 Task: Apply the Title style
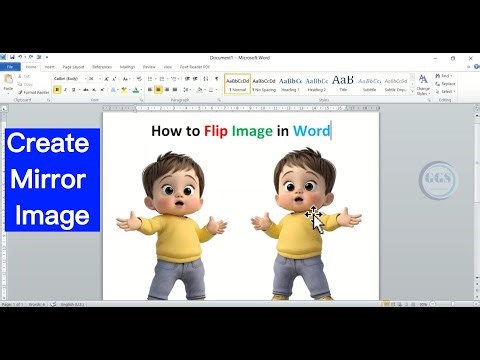(343, 84)
